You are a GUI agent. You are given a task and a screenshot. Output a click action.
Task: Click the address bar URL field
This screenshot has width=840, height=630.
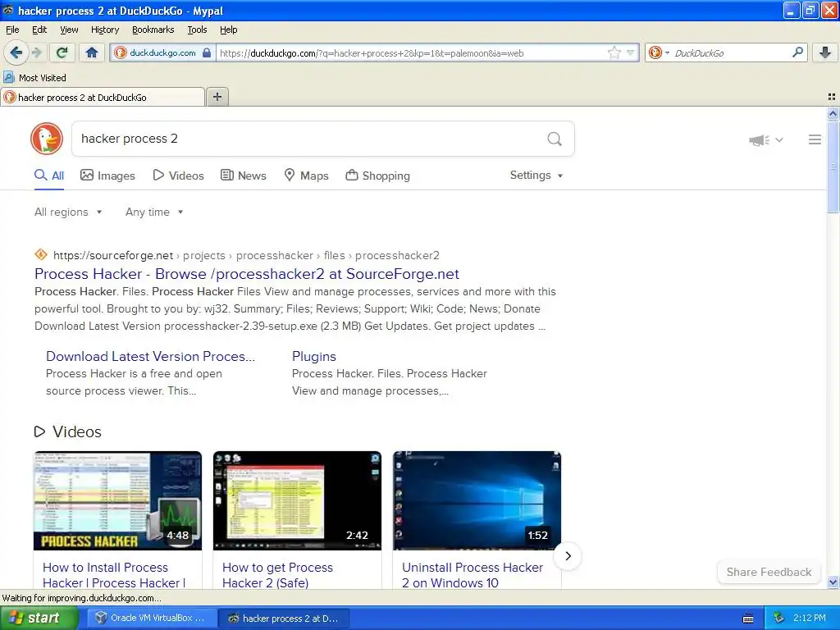click(x=412, y=53)
